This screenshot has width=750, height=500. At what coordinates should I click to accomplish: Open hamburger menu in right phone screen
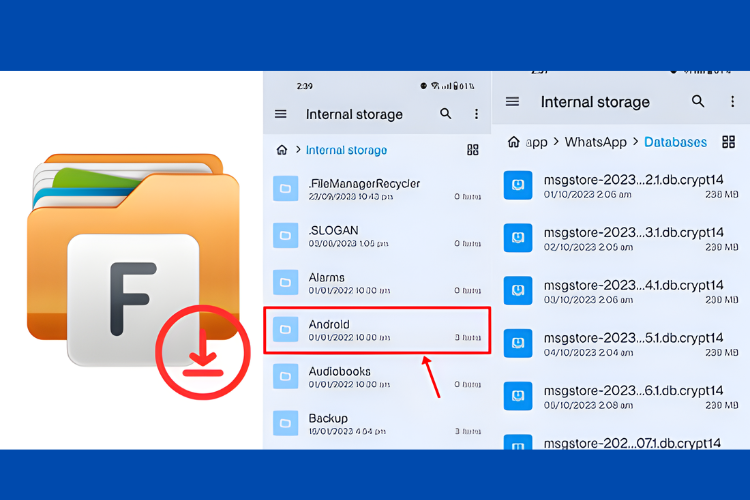(512, 101)
